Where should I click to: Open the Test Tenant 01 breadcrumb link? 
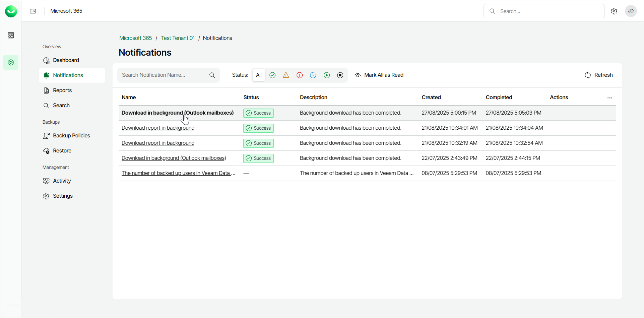coord(178,38)
